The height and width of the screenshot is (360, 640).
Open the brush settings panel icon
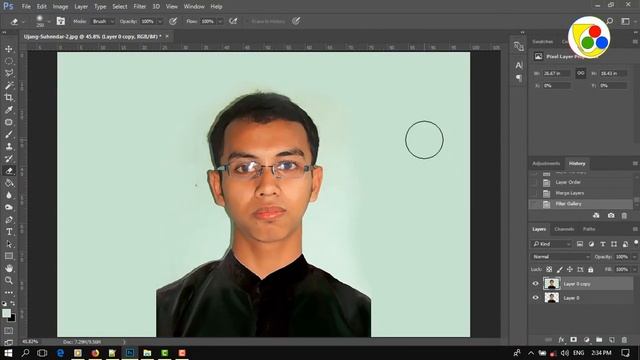(60, 21)
